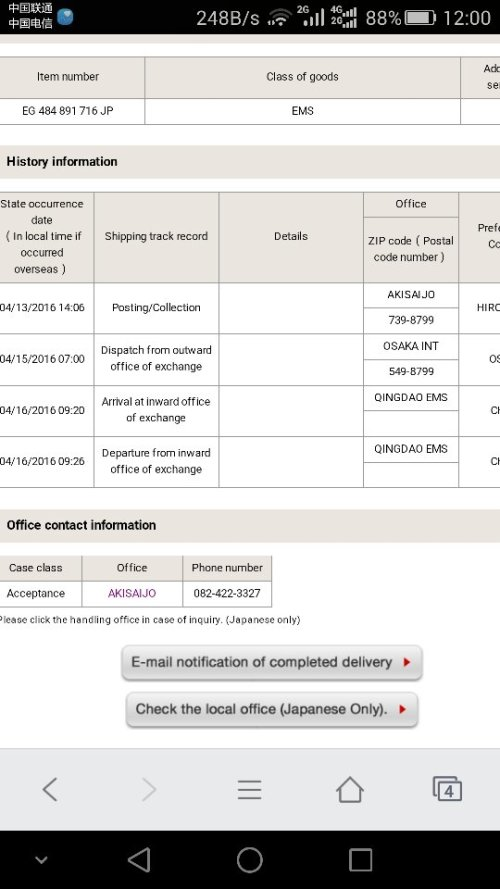Tap the battery indicator in status bar
Viewport: 500px width, 889px height.
(x=420, y=18)
